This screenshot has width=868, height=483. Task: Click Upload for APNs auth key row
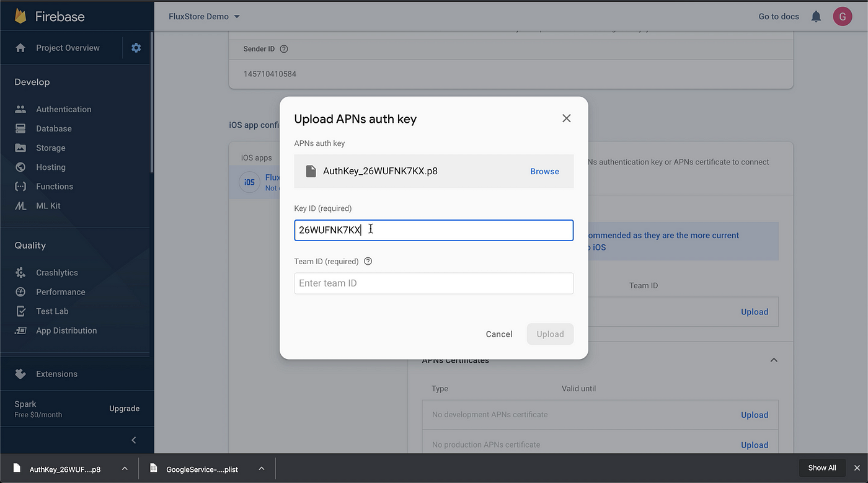tap(755, 312)
